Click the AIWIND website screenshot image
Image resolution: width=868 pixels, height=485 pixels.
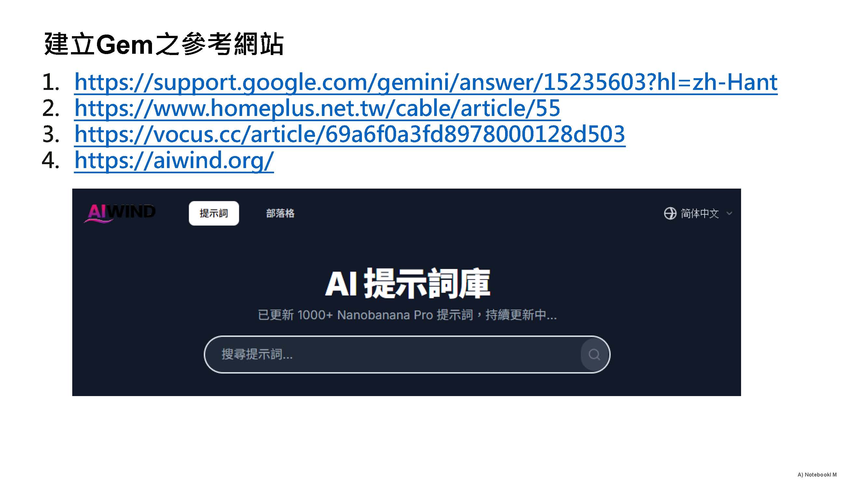(x=406, y=292)
